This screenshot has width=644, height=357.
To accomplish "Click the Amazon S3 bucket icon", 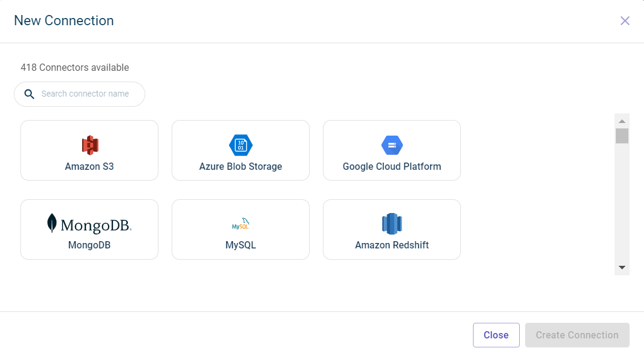I will tap(89, 145).
